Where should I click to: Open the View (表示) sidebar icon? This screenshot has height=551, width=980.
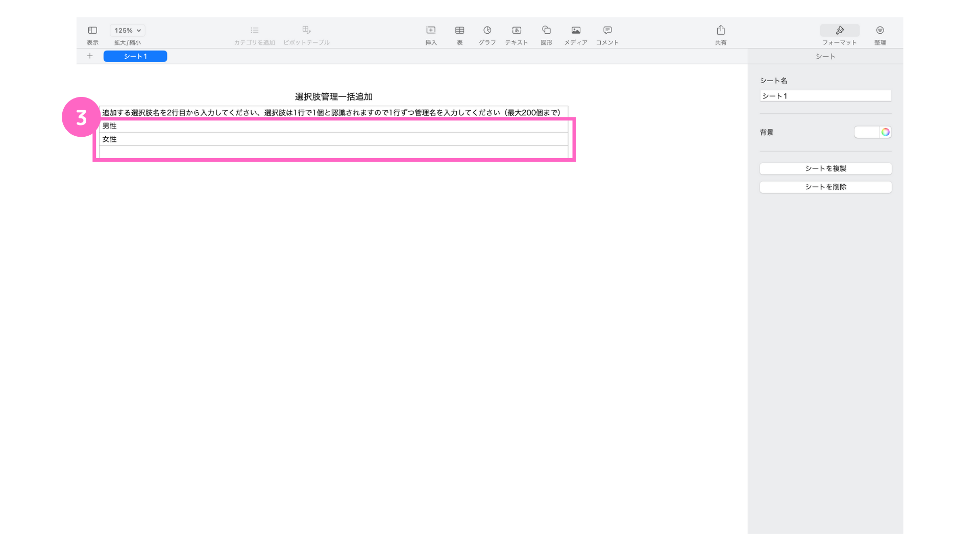92,31
